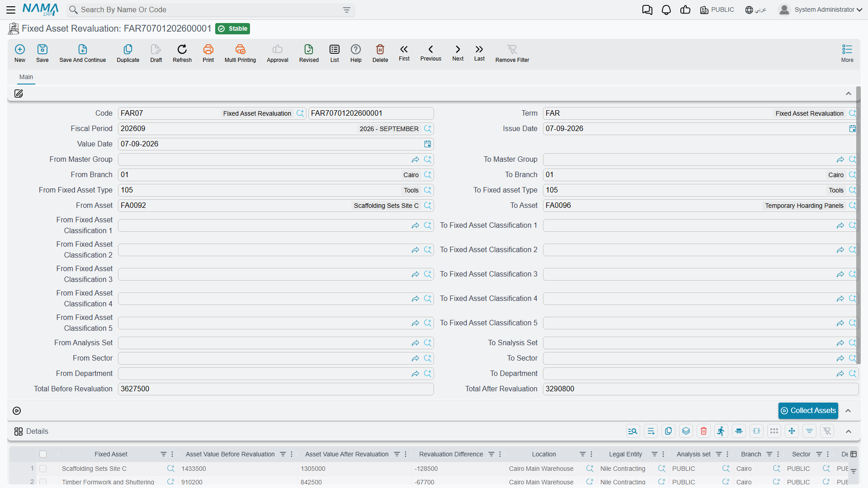This screenshot has width=868, height=488.
Task: Sort by Asset Value Before Revaluation column
Action: 230,454
